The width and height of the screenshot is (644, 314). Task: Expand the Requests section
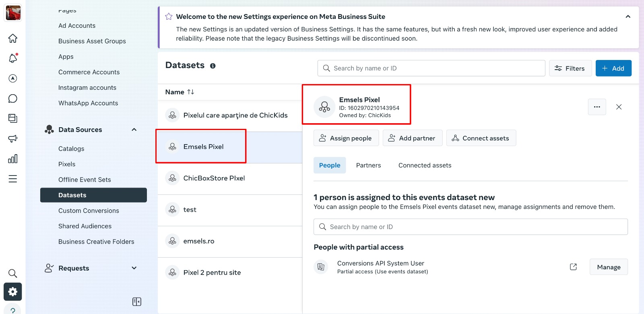[x=134, y=268]
